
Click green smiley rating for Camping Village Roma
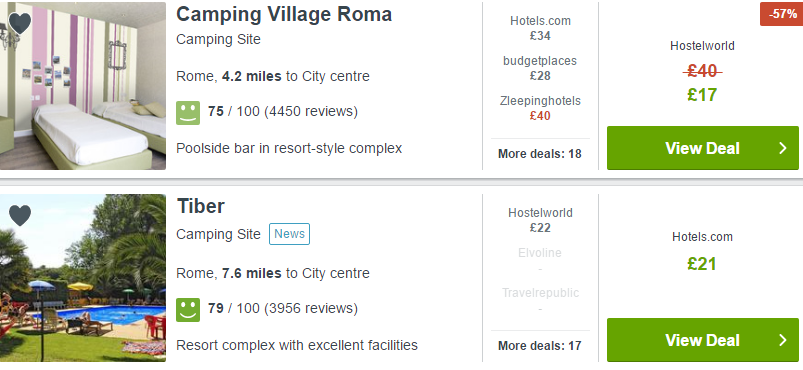click(x=188, y=113)
